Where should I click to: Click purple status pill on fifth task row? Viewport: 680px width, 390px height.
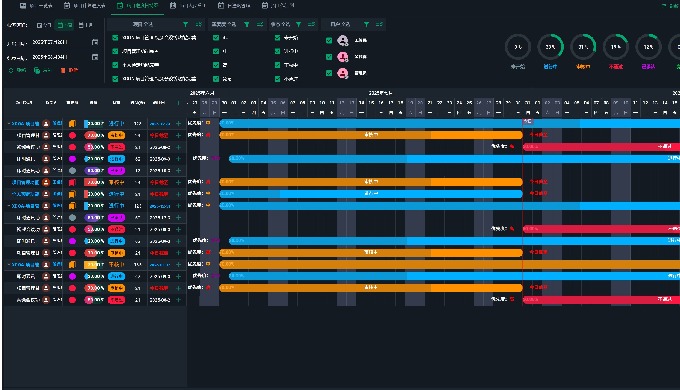pos(116,170)
